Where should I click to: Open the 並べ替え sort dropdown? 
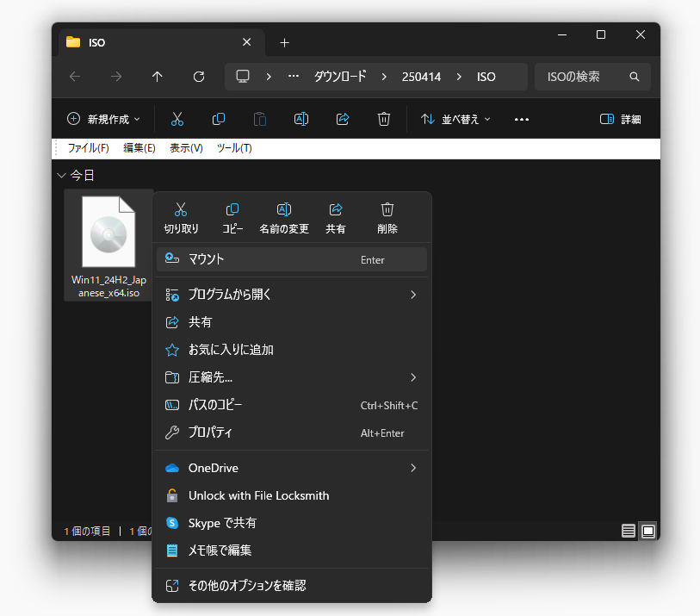(455, 119)
